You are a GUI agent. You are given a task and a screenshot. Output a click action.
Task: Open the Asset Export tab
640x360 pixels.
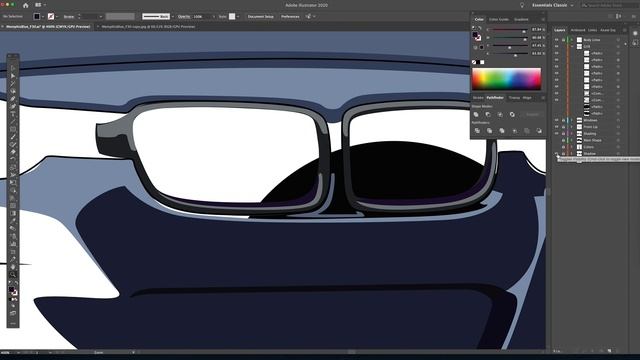coord(608,30)
